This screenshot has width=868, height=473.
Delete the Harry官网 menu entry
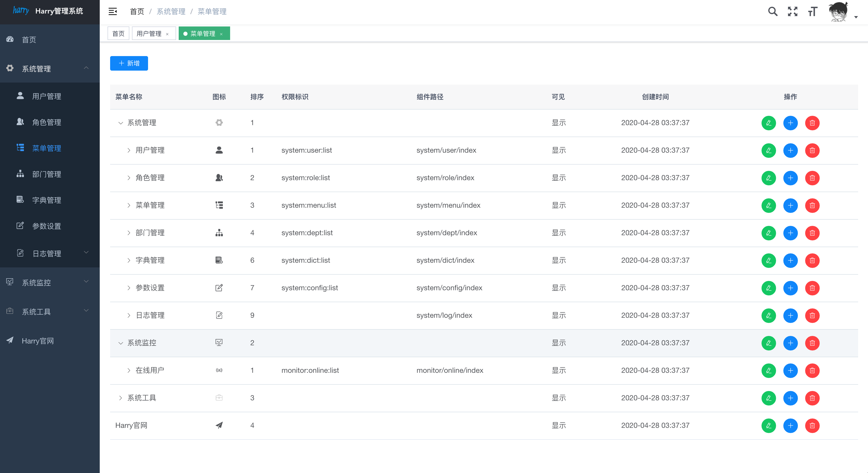point(812,425)
